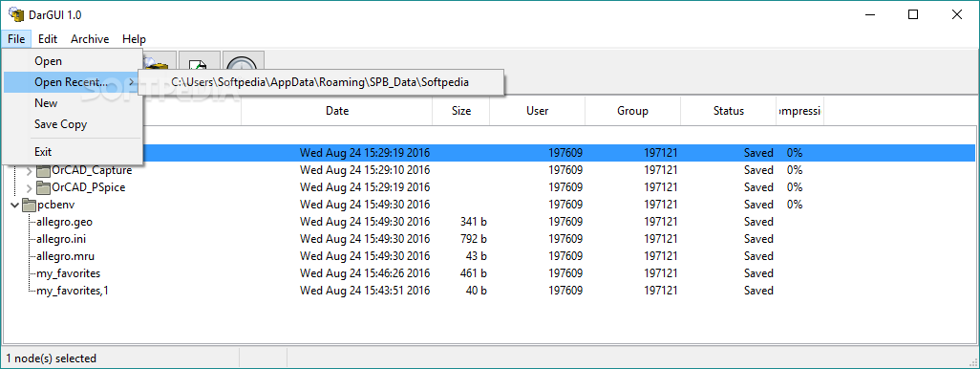Open the recent Softpedia archive path
The height and width of the screenshot is (369, 980).
click(x=320, y=82)
